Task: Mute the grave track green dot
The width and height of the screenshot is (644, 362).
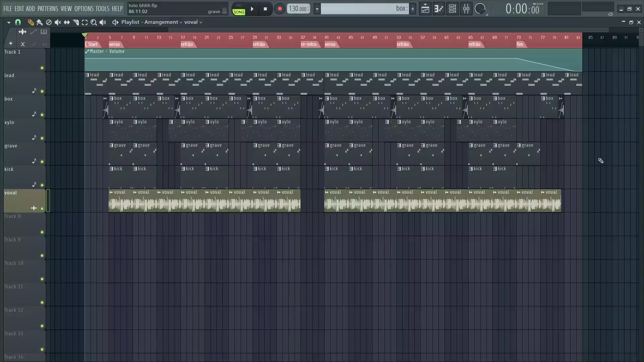Action: 42,162
